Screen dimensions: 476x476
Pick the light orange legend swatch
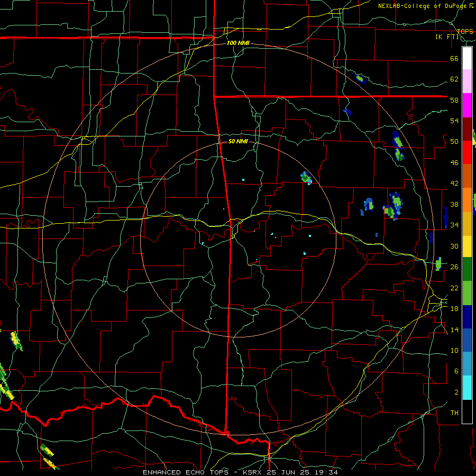[467, 199]
